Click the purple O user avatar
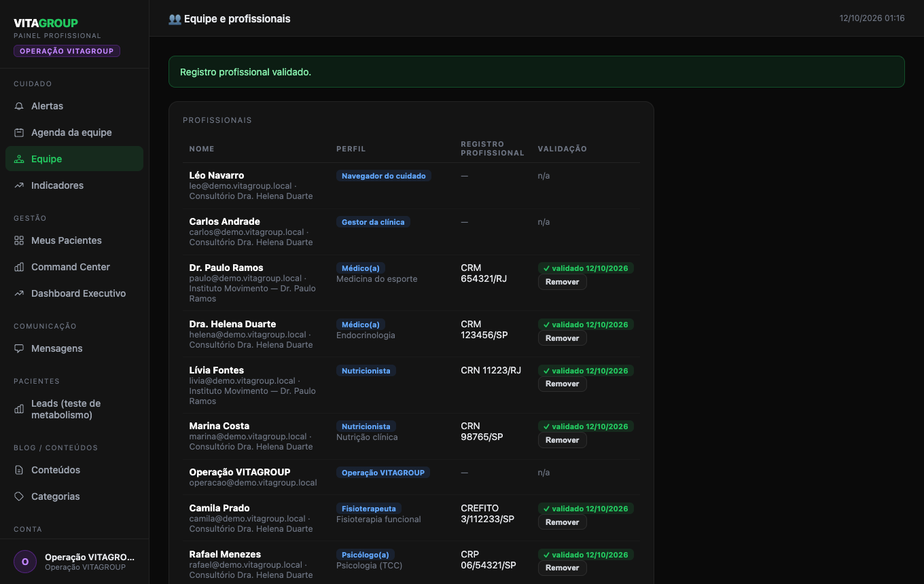This screenshot has height=584, width=924. click(x=25, y=562)
